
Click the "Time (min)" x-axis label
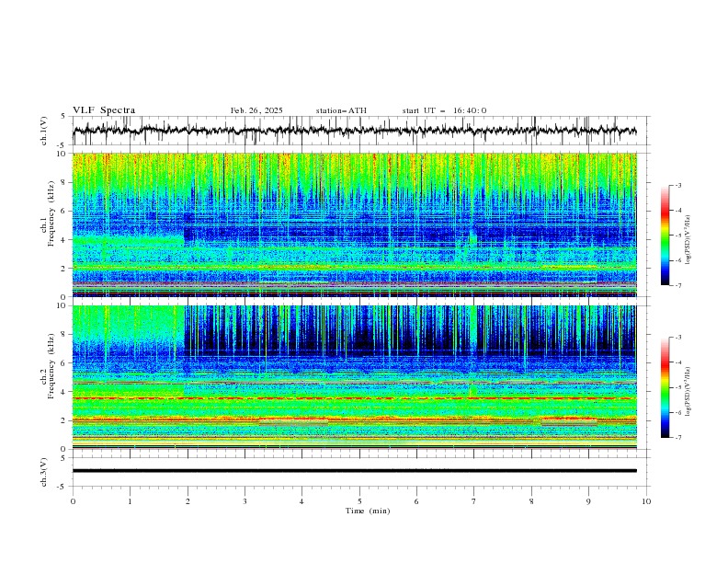(x=368, y=511)
